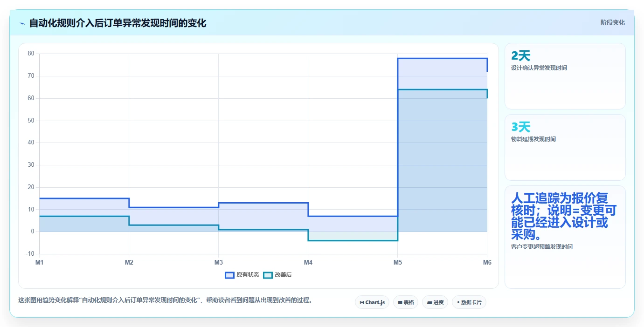Click the 物料延期发现时间 label
The image size is (644, 327).
click(533, 139)
